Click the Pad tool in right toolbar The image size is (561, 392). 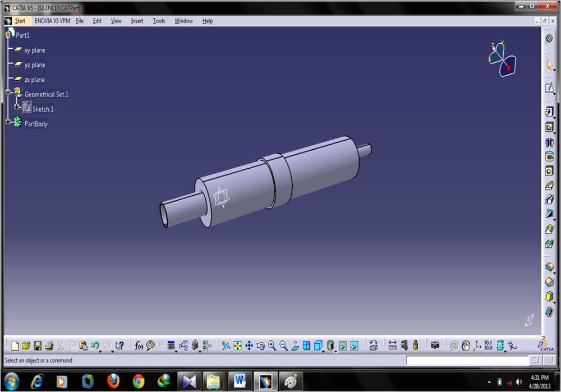coord(549,112)
